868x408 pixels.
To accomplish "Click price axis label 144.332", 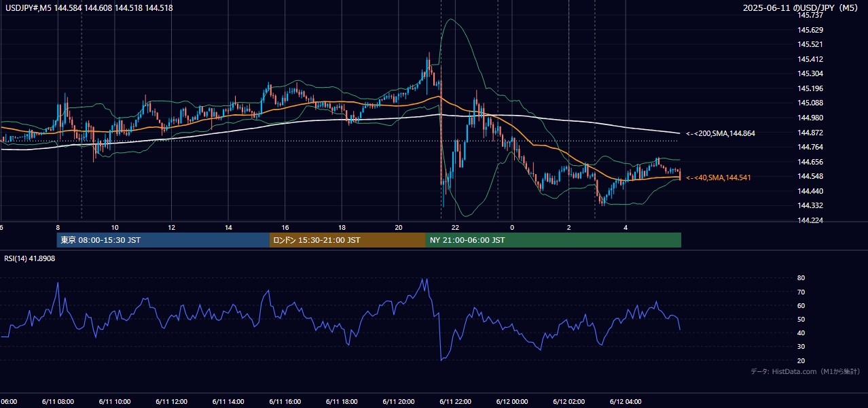I will [810, 205].
